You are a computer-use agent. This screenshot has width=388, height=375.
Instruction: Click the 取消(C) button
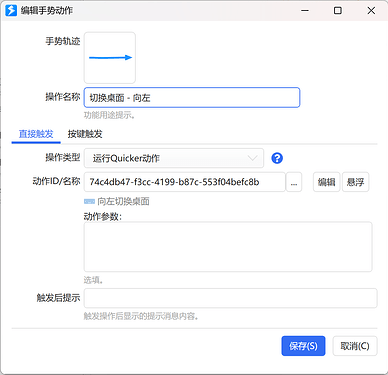(355, 346)
